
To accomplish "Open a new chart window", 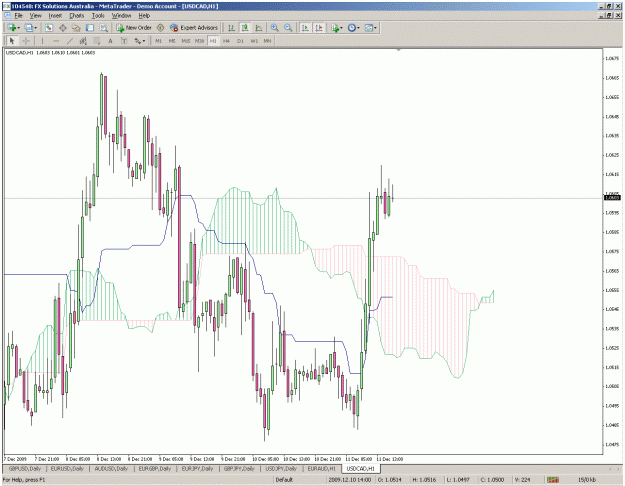I will coord(11,28).
